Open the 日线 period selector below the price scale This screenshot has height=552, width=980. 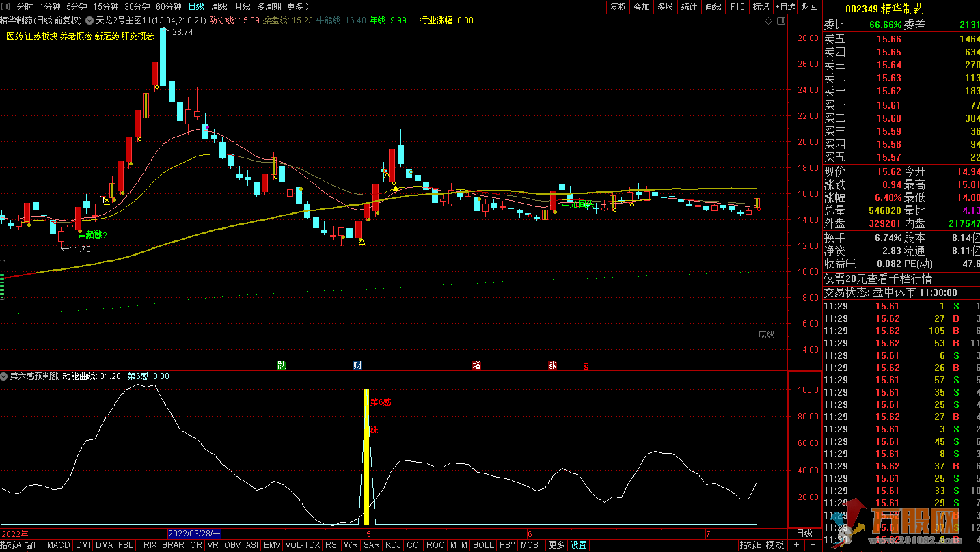(x=804, y=533)
